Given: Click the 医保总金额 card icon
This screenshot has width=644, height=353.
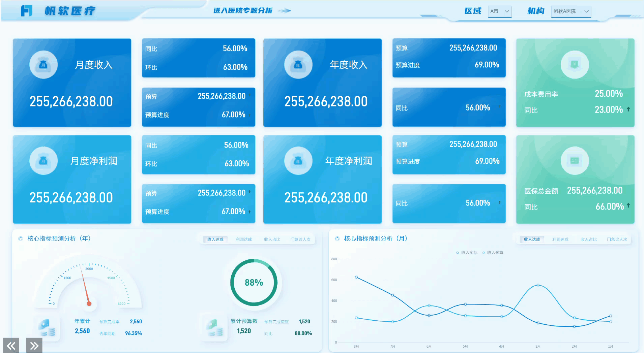Looking at the screenshot, I should tap(575, 161).
